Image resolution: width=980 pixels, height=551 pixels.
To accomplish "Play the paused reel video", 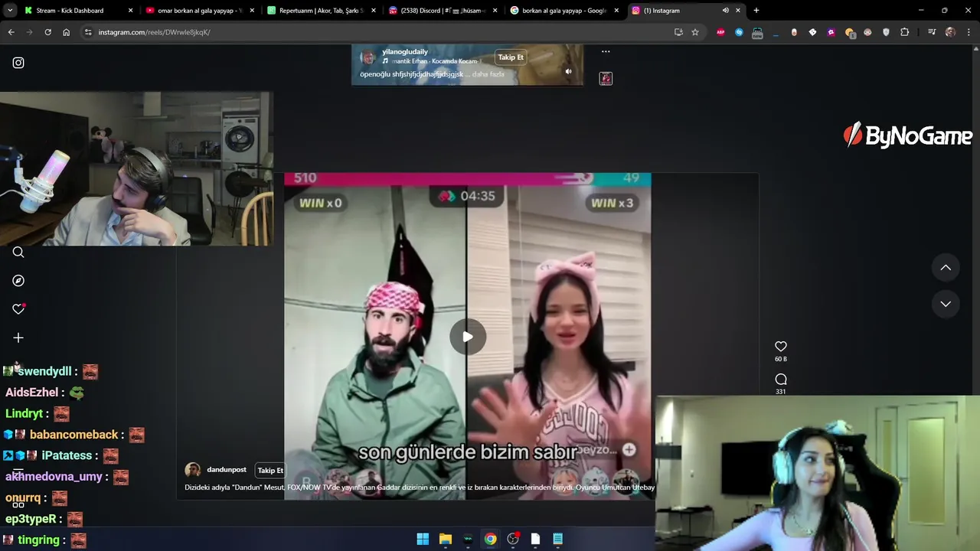I will [x=467, y=337].
